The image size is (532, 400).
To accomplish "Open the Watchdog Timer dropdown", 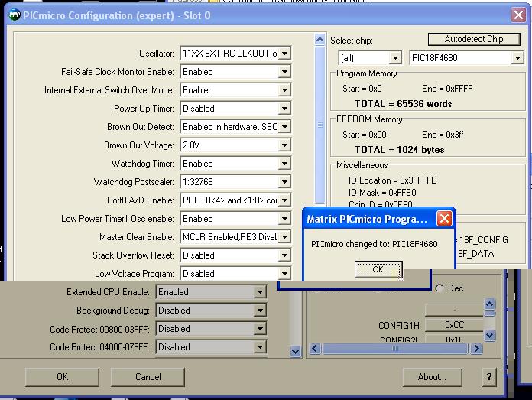I will coord(284,164).
